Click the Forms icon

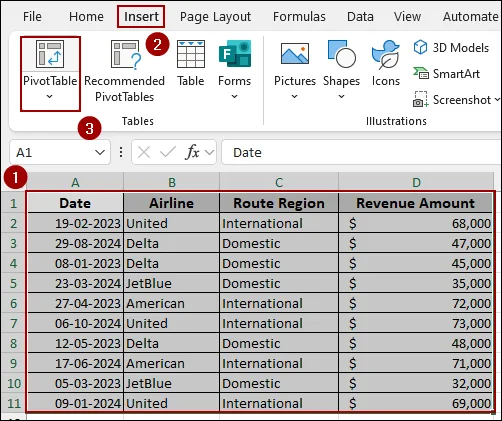click(235, 53)
